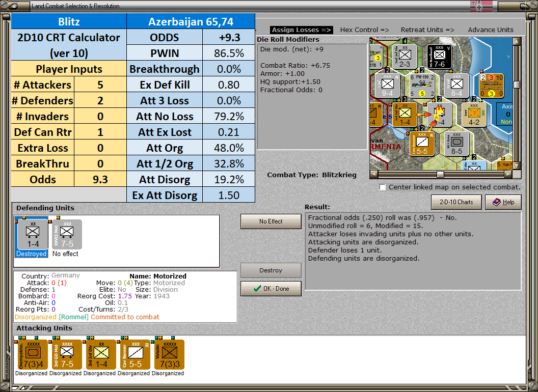Screen dimensions: 538x392
Task: Click the "Ex Att Disorg" value "1.50"
Action: pyautogui.click(x=229, y=195)
